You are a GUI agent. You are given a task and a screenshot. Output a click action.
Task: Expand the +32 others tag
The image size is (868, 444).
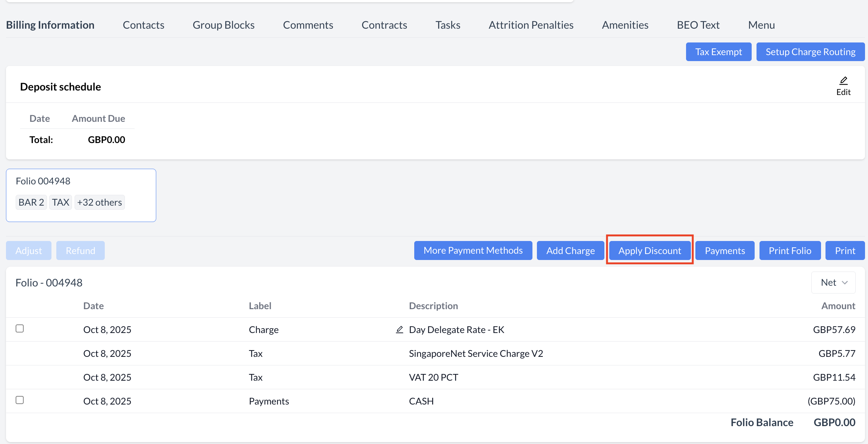(x=100, y=202)
